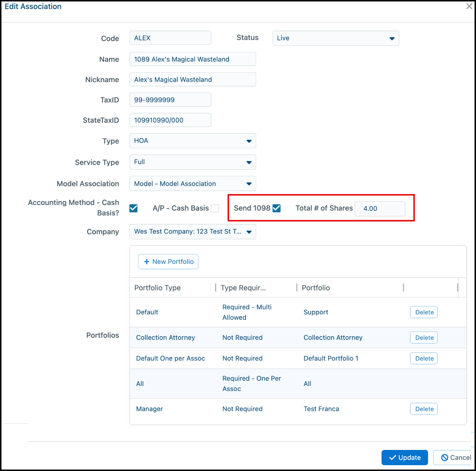Viewport: 476px width, 471px height.
Task: Select the Default One per Assoc cell
Action: [170, 358]
